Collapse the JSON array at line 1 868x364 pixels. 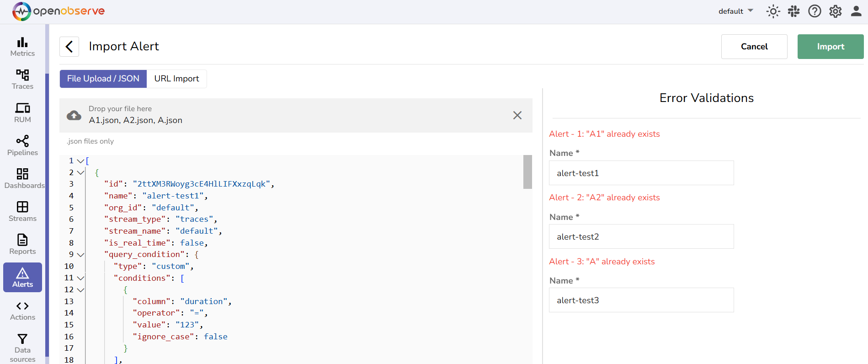click(x=80, y=161)
